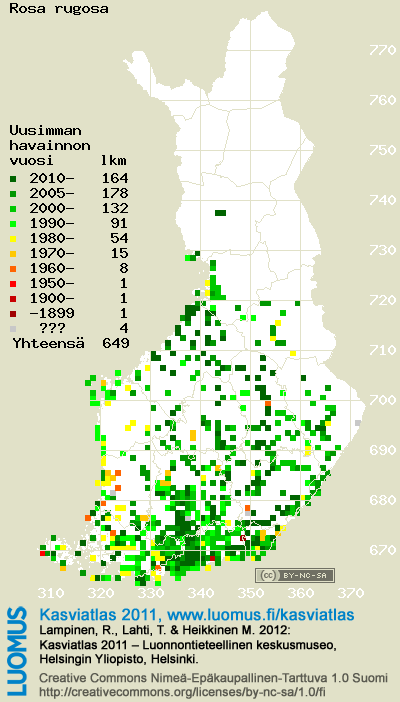Screen dimensions: 400x702
Task: Click the 1980- yellow legend swatch
Action: click(13, 238)
